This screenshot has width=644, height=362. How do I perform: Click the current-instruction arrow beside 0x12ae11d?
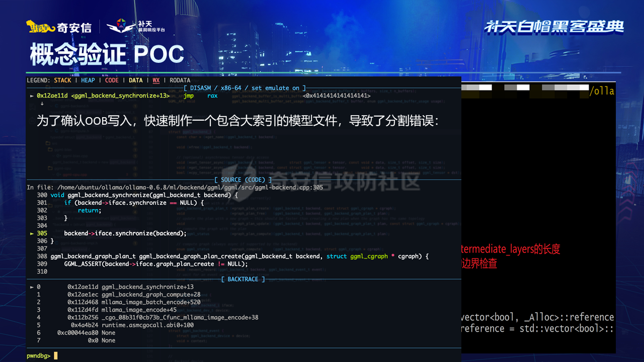32,96
